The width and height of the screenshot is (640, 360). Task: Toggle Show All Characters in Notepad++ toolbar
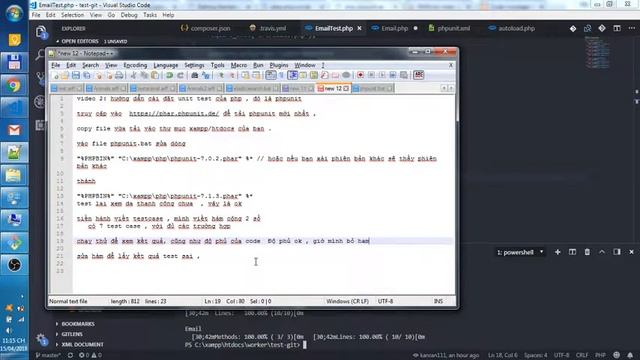tap(281, 76)
